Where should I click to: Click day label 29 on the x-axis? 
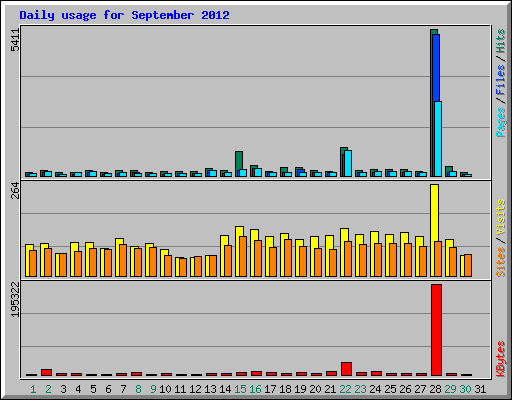click(450, 389)
